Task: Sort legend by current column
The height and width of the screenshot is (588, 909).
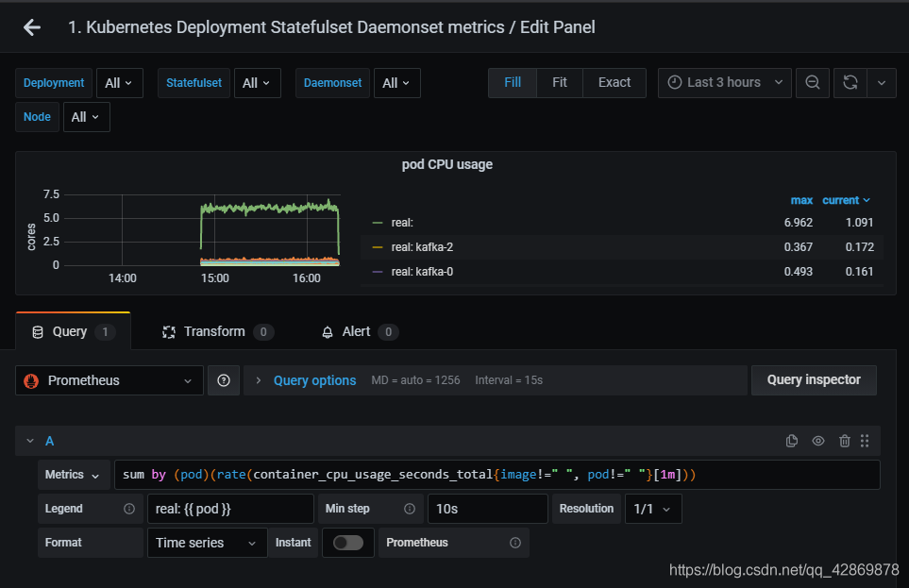Action: click(846, 200)
